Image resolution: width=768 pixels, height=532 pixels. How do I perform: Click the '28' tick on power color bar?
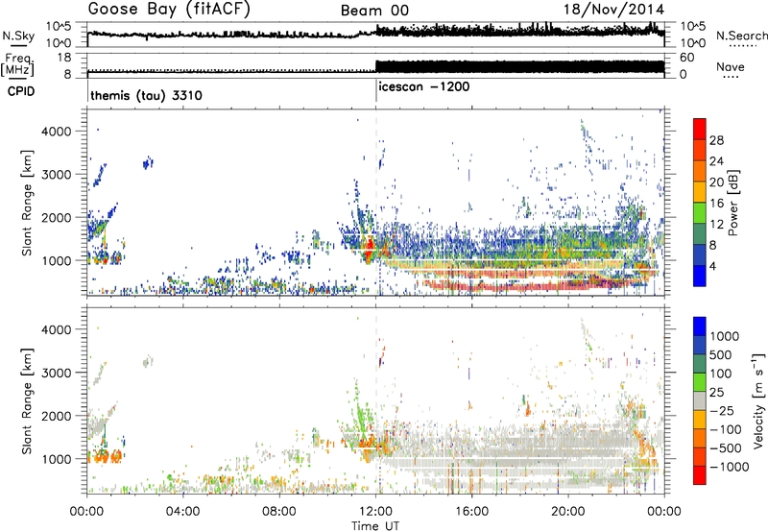[716, 140]
